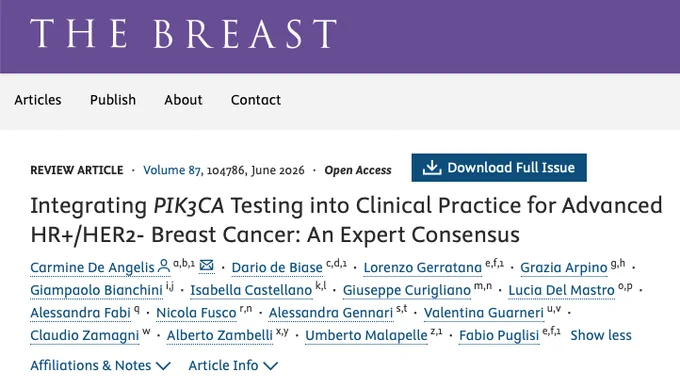
Task: Select author Umberto Malapelle link
Action: [366, 335]
